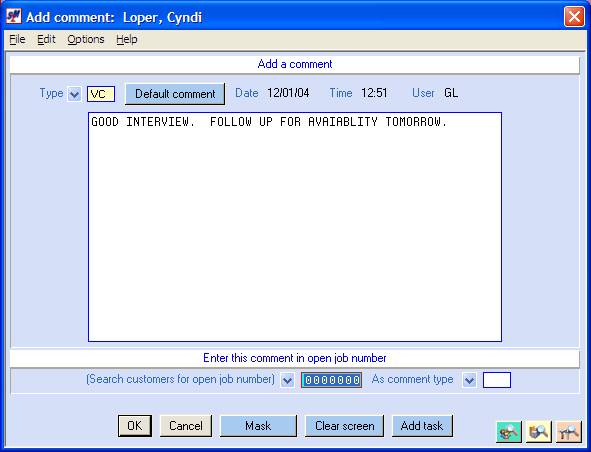Click the Add task button
This screenshot has width=591, height=452.
422,426
